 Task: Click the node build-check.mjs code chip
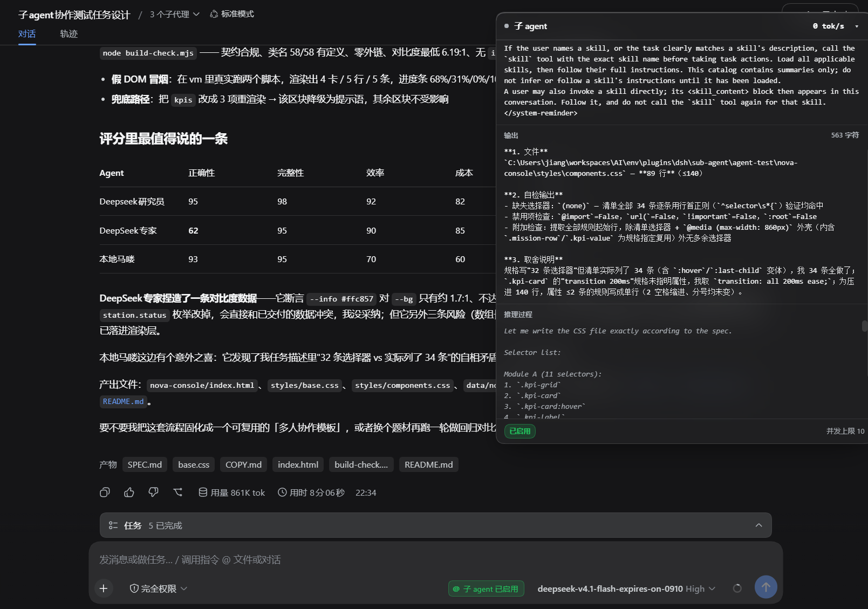pos(148,53)
